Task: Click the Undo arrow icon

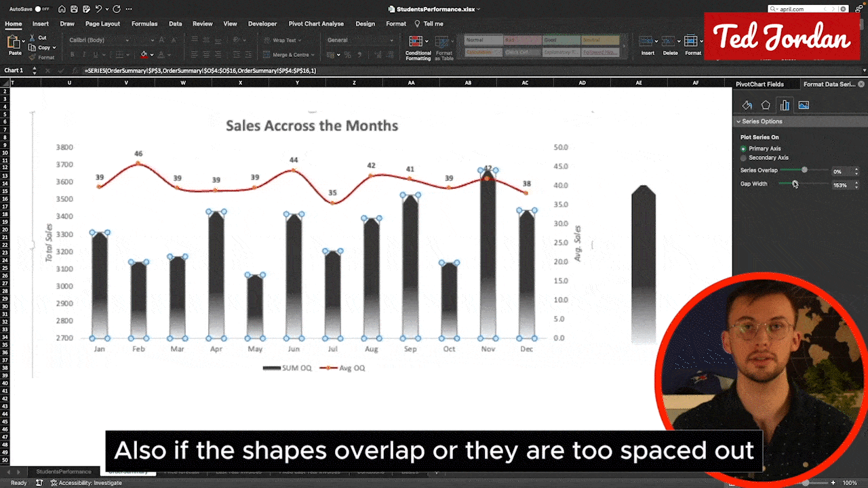Action: [x=99, y=9]
